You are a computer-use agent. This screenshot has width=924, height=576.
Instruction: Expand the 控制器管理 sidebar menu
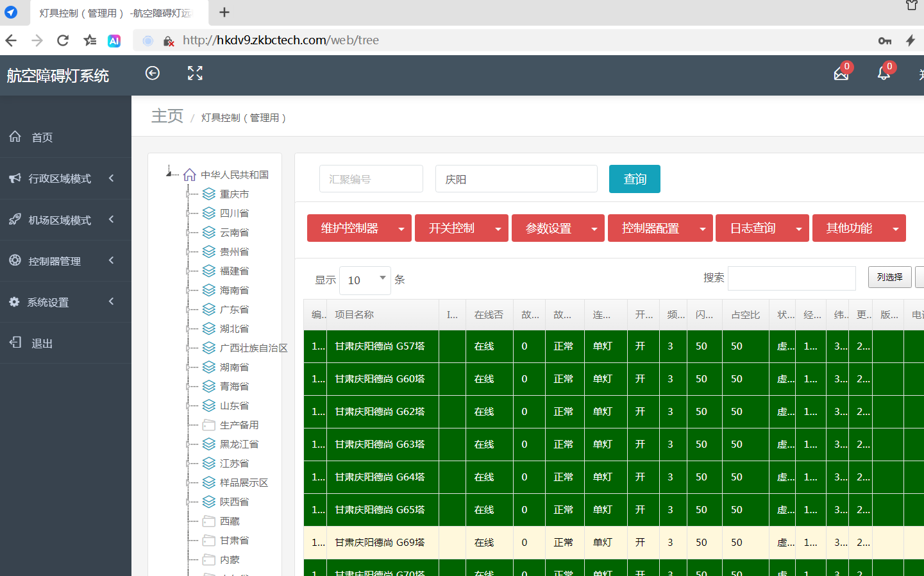click(x=64, y=260)
